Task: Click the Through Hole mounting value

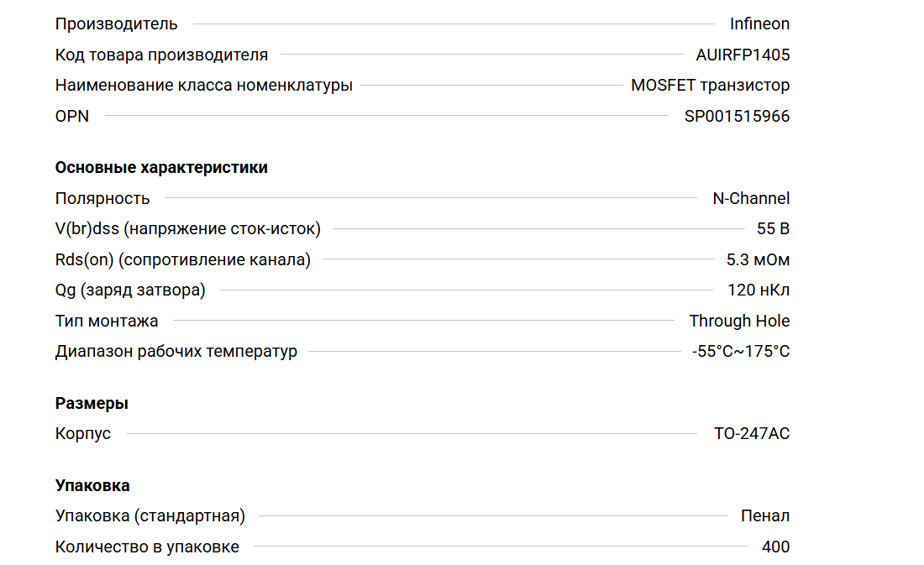Action: (x=739, y=321)
